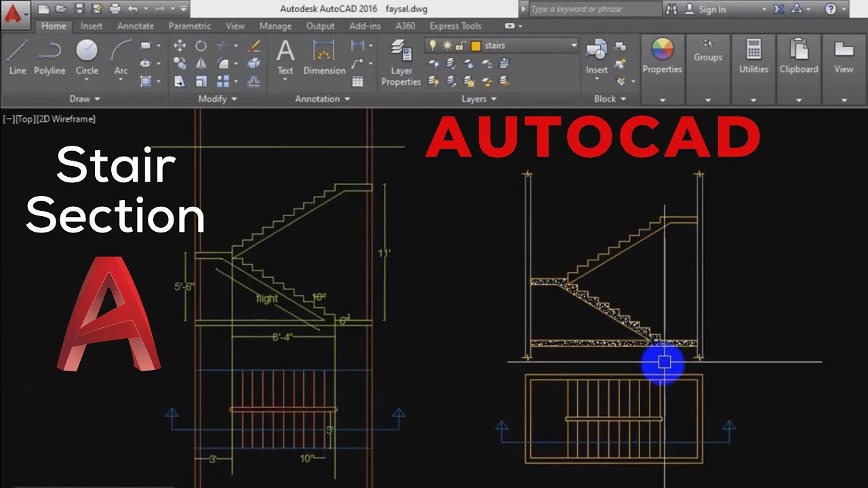
Task: Click the Stretch tool icon
Action: pos(180,81)
